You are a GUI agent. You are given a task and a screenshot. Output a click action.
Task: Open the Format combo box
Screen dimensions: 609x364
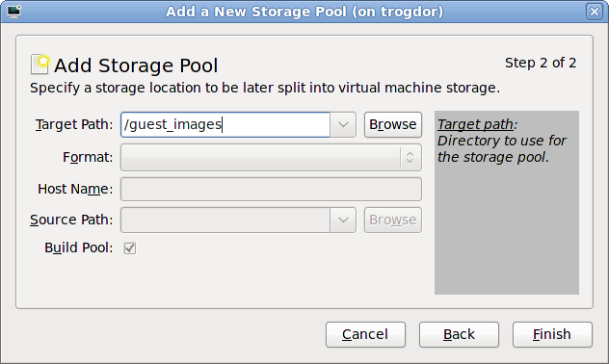coord(271,157)
